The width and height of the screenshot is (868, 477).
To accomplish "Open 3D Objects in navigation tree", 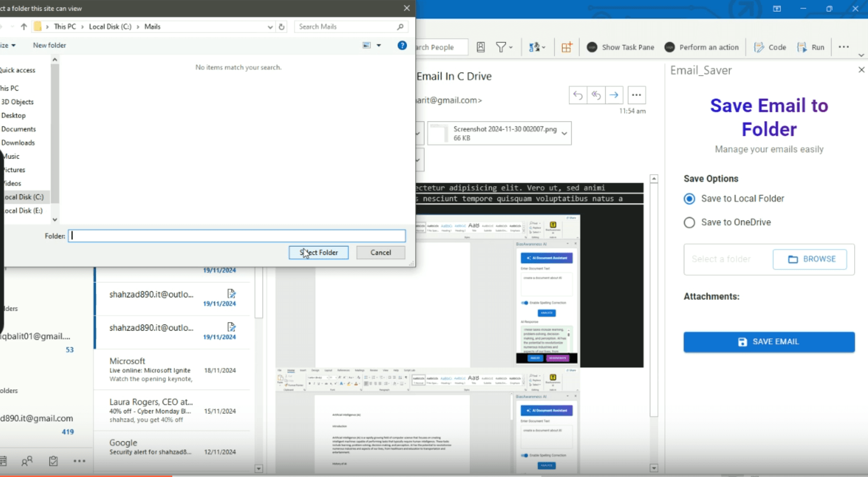I will [17, 102].
